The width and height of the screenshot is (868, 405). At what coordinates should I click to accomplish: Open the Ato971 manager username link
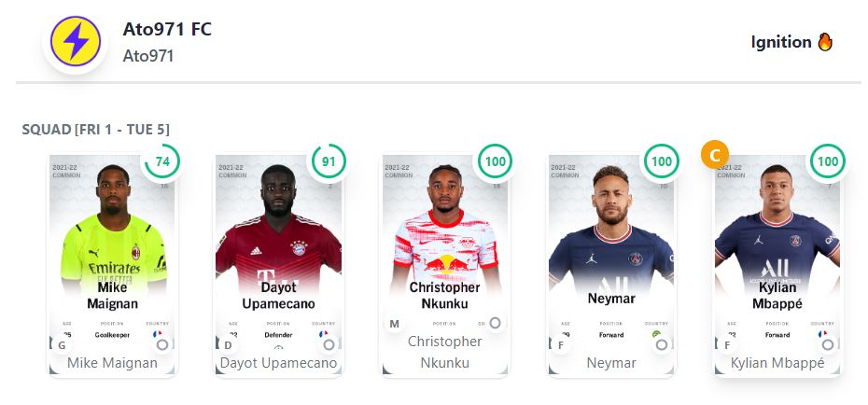click(147, 56)
